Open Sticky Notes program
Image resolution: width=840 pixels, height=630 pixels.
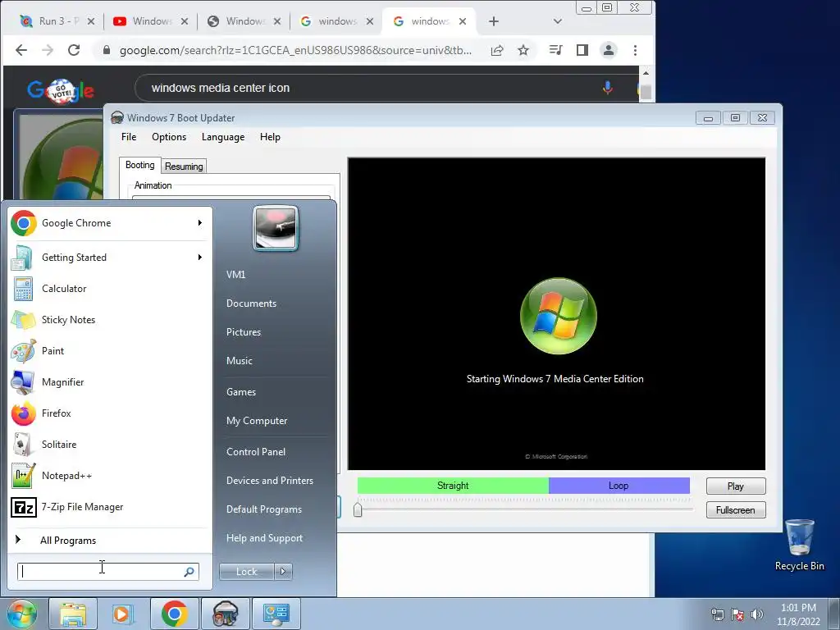pos(110,320)
